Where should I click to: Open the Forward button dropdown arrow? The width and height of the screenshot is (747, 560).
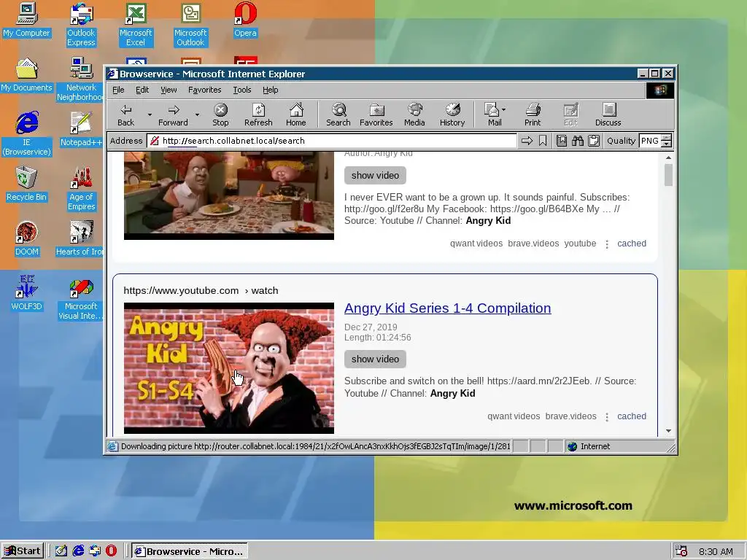click(x=197, y=114)
